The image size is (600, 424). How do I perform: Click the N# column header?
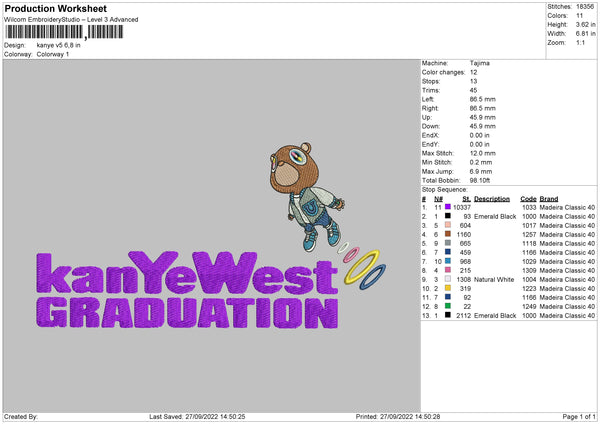pyautogui.click(x=439, y=199)
